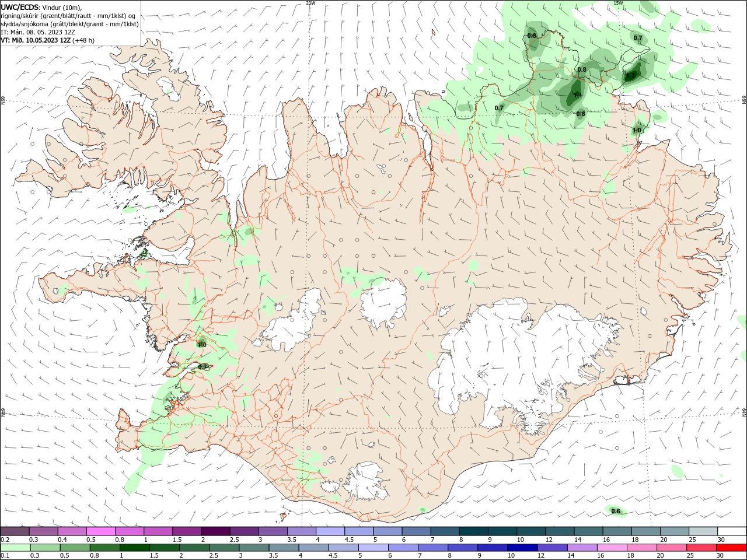
Task: Click the 0.1 label in the rain scale
Action: 5,556
